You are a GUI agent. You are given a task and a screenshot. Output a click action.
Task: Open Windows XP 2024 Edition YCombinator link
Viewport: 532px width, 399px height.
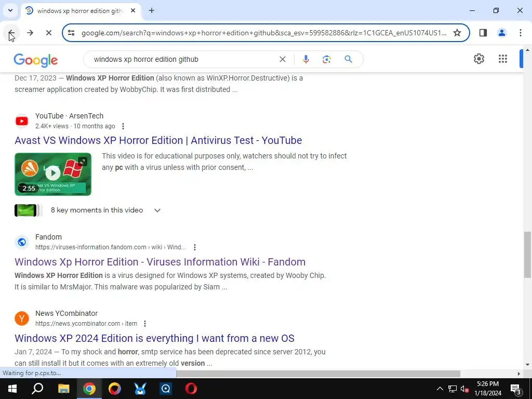coord(154,338)
